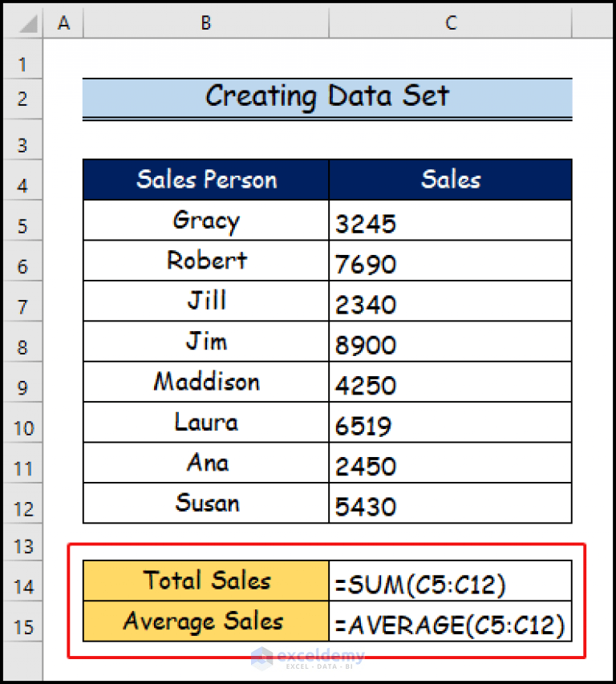
Task: Select the cell with value 8900
Action: coord(450,342)
